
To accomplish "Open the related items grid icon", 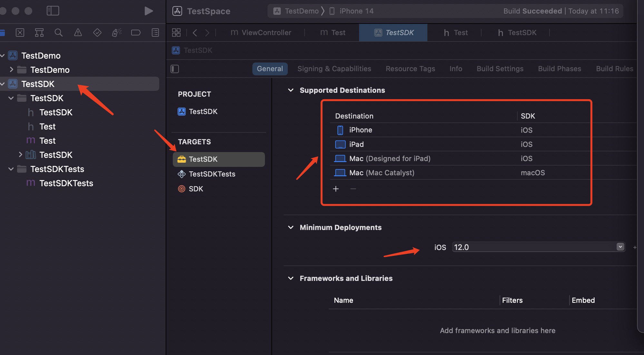I will pyautogui.click(x=176, y=33).
